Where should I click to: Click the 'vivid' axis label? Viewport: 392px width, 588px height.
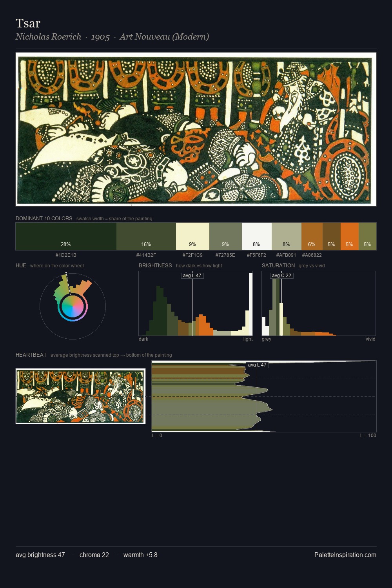(x=370, y=339)
